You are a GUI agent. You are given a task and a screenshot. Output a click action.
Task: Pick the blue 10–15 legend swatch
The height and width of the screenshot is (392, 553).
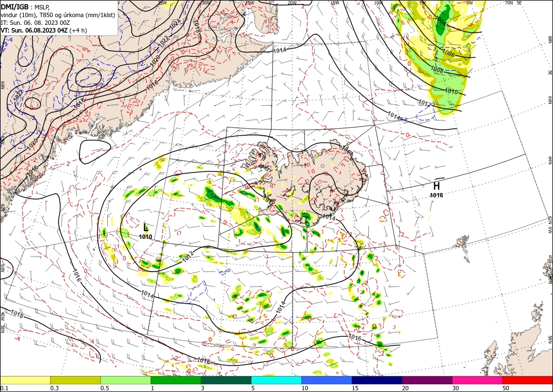(327, 380)
